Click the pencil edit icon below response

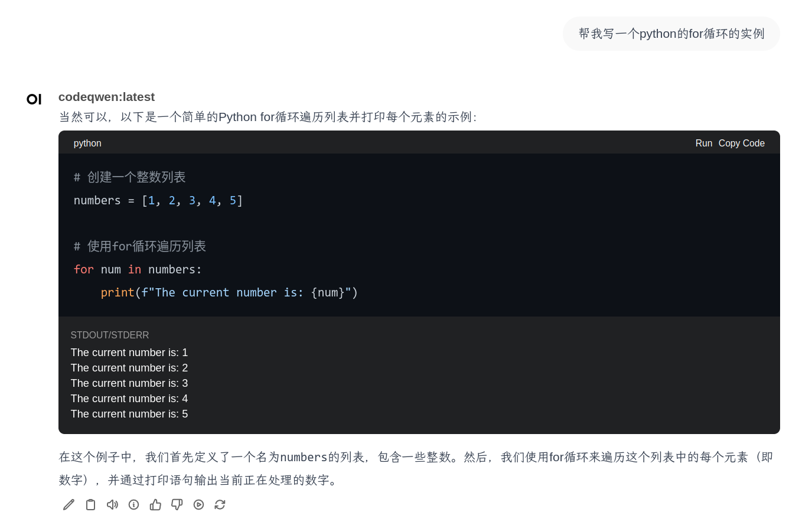pos(69,504)
